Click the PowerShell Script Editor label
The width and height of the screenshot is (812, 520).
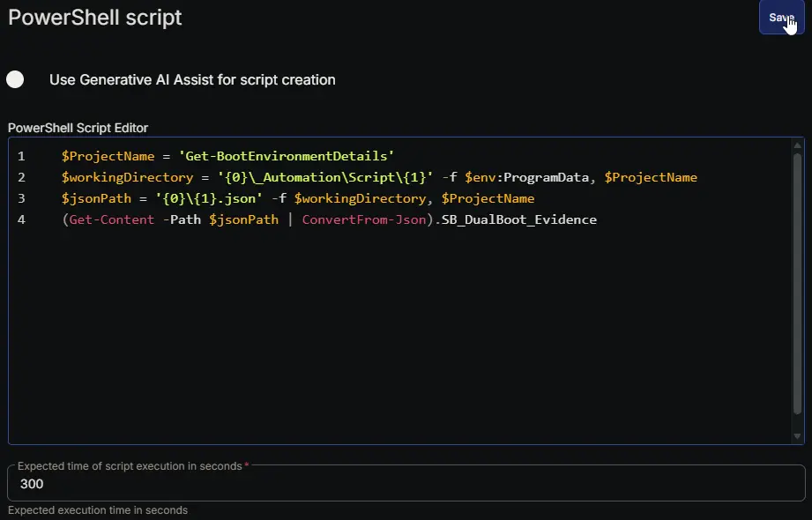pos(78,128)
